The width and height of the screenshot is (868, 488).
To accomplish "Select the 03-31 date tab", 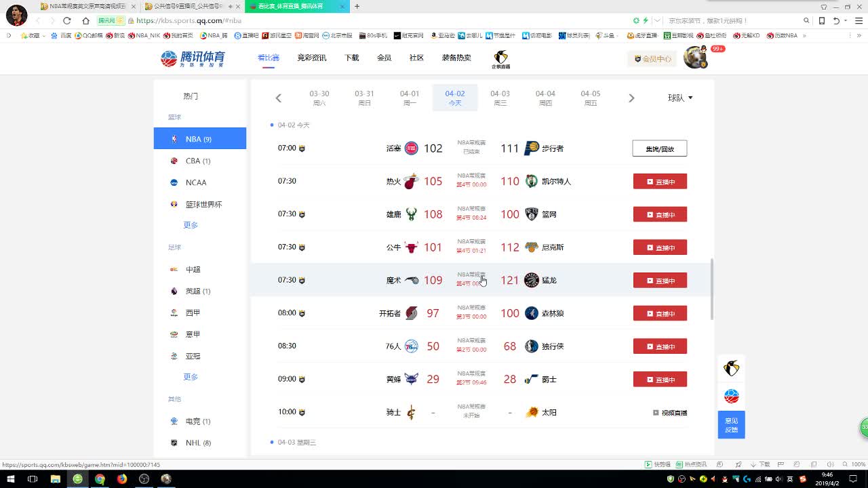I will (x=364, y=98).
